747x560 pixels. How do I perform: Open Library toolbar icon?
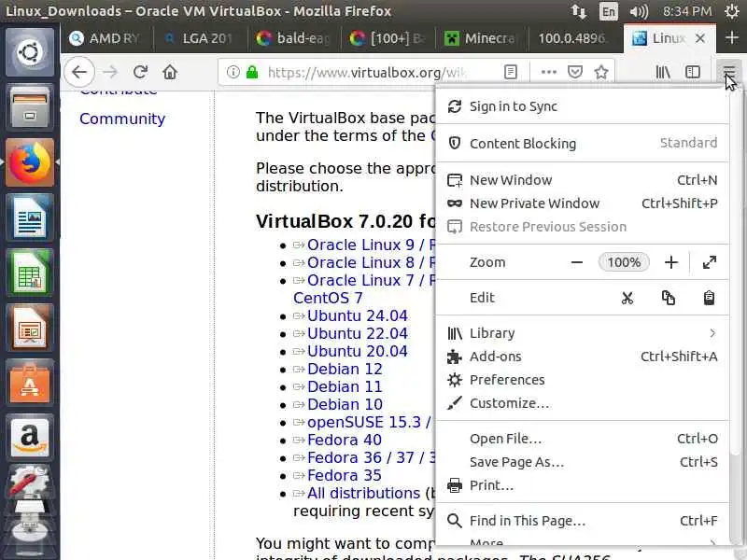[x=663, y=72]
